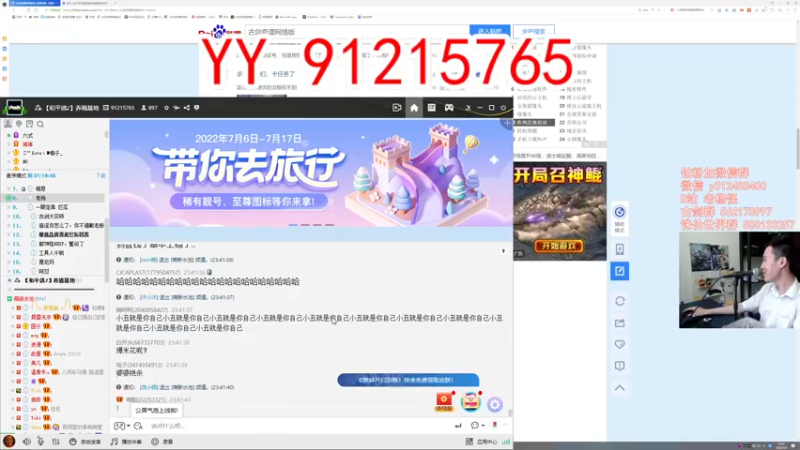Expand banner plus button at top-right corner

(507, 123)
